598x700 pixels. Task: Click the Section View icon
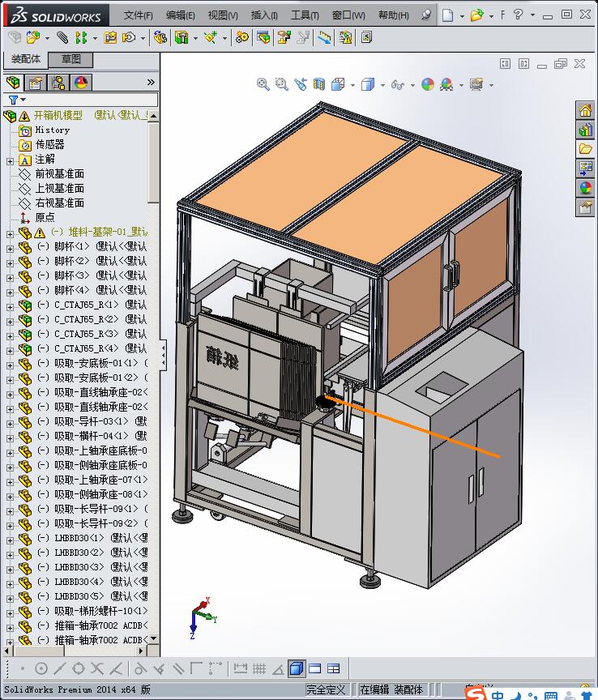[x=319, y=84]
